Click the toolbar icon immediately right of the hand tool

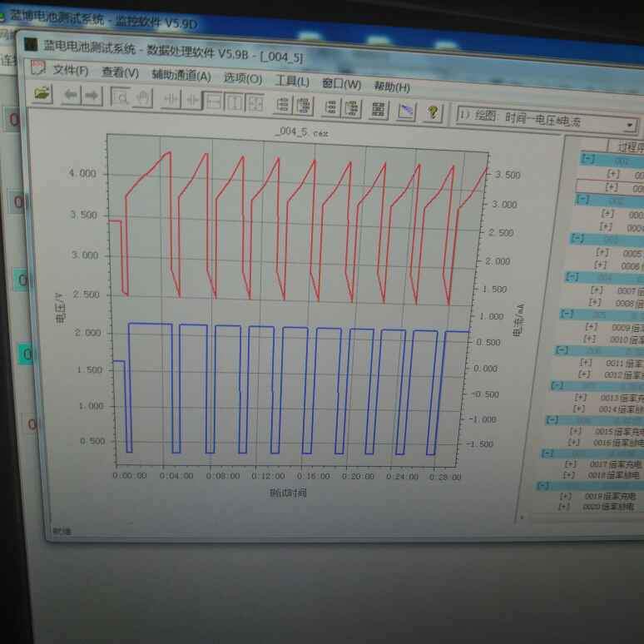[171, 100]
